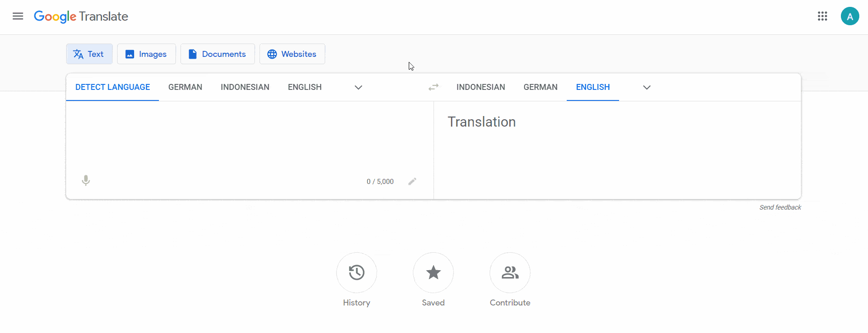The height and width of the screenshot is (333, 868).
Task: Expand more source languages chevron
Action: coord(359,87)
